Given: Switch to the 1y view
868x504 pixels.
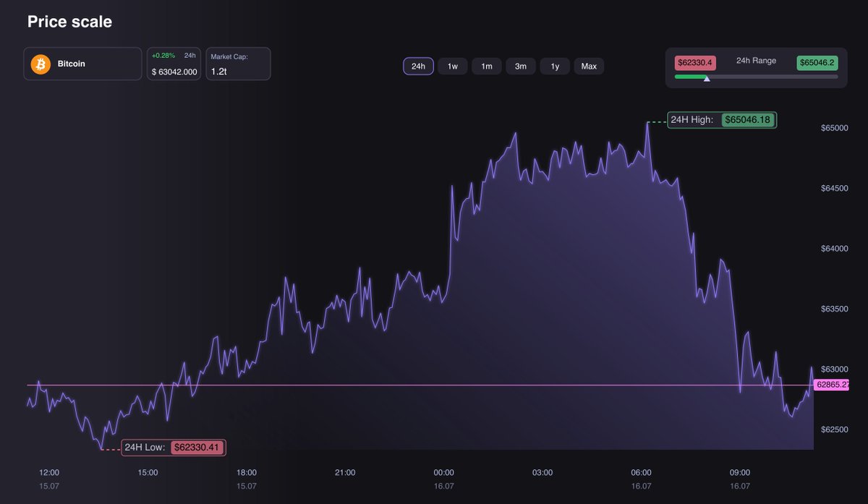Looking at the screenshot, I should point(554,66).
